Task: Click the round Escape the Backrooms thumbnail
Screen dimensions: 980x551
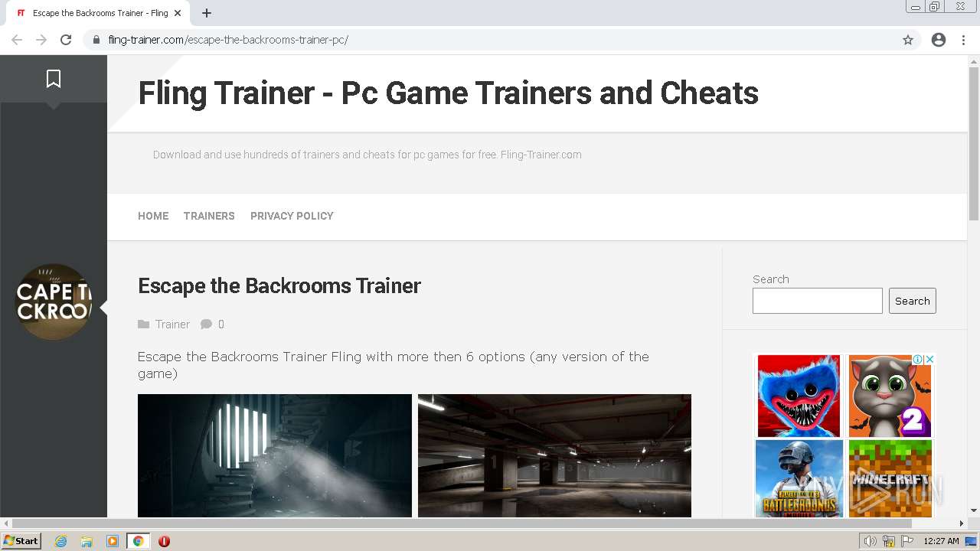Action: [54, 302]
